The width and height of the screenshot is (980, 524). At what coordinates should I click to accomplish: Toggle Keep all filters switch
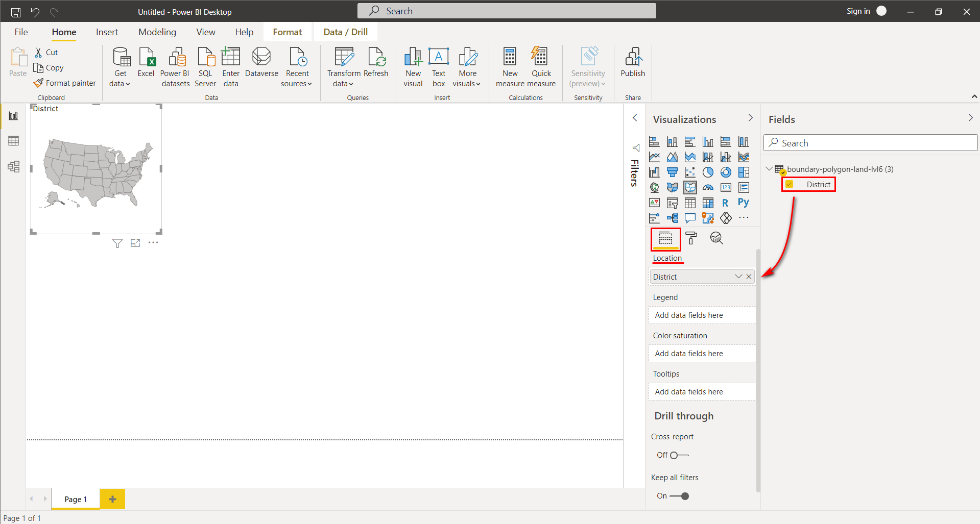tap(679, 496)
